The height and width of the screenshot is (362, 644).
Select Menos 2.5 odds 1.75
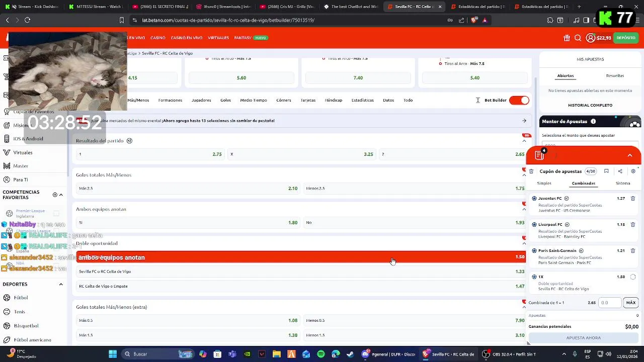[415, 189]
